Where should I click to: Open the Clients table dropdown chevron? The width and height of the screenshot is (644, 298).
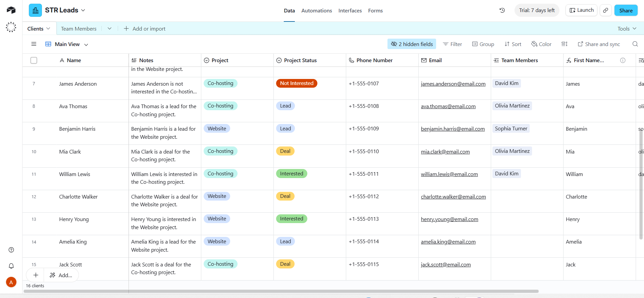pyautogui.click(x=48, y=29)
